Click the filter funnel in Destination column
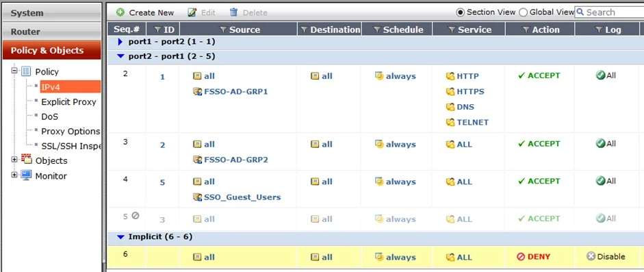 tap(305, 29)
